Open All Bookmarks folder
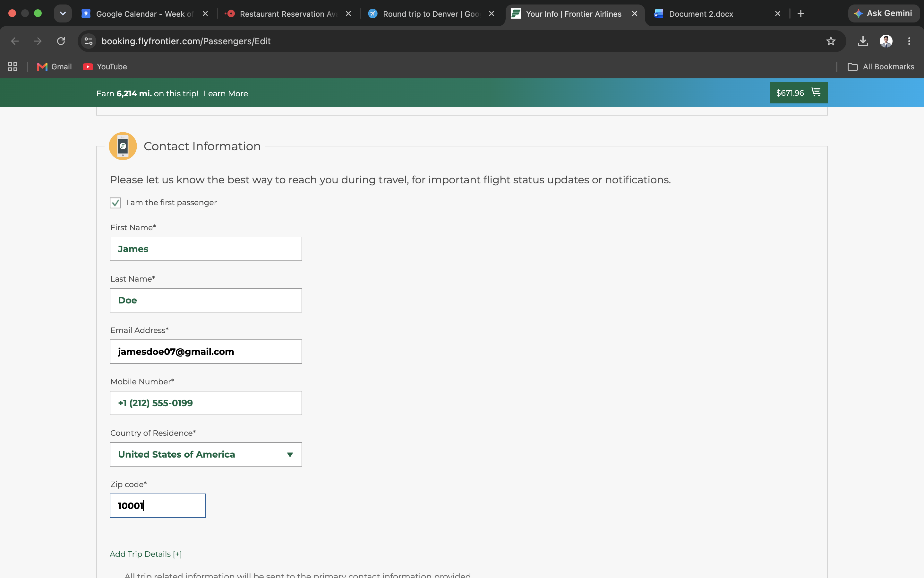Image resolution: width=924 pixels, height=578 pixels. [881, 67]
